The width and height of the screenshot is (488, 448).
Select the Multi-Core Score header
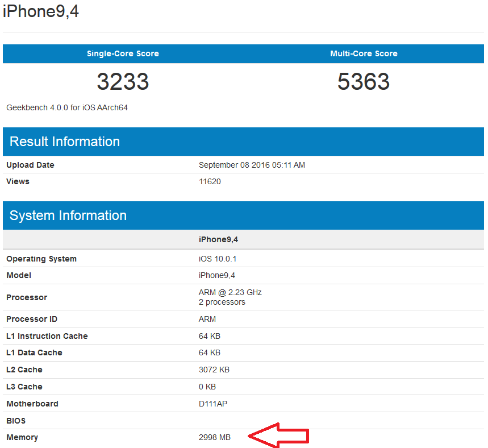pos(364,53)
